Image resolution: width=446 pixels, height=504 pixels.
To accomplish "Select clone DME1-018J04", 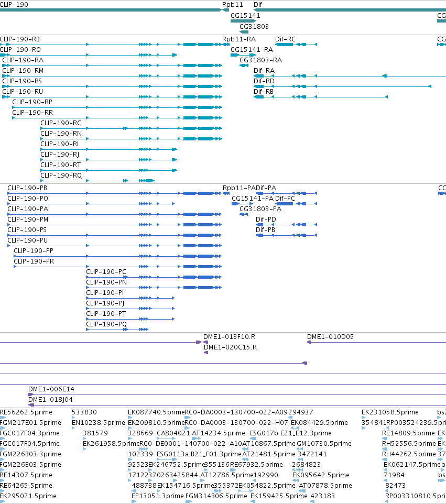I will coord(50,400).
